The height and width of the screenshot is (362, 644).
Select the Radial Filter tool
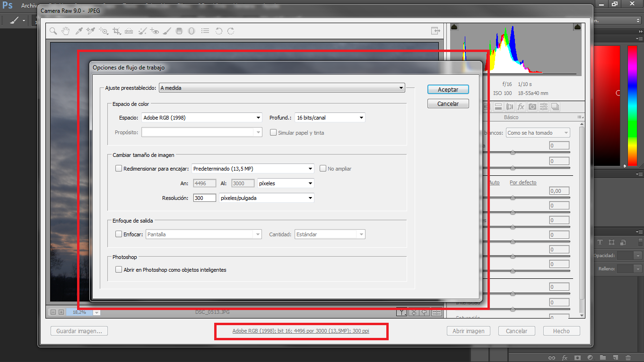191,31
